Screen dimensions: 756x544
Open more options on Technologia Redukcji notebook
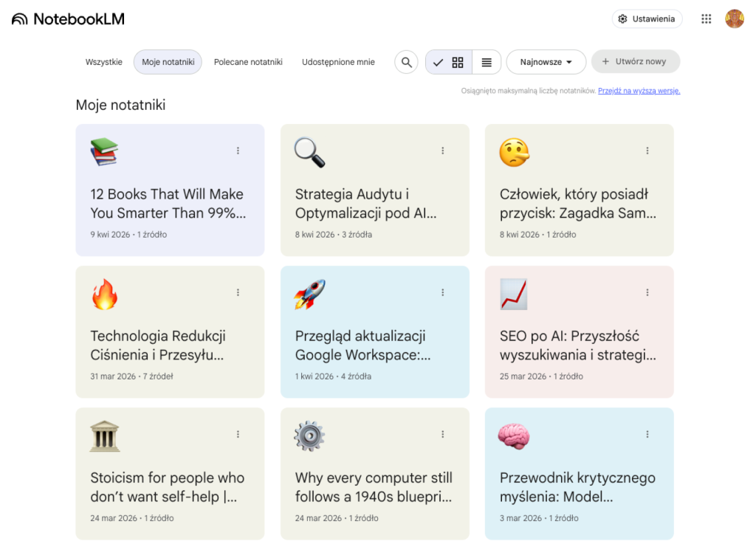238,292
